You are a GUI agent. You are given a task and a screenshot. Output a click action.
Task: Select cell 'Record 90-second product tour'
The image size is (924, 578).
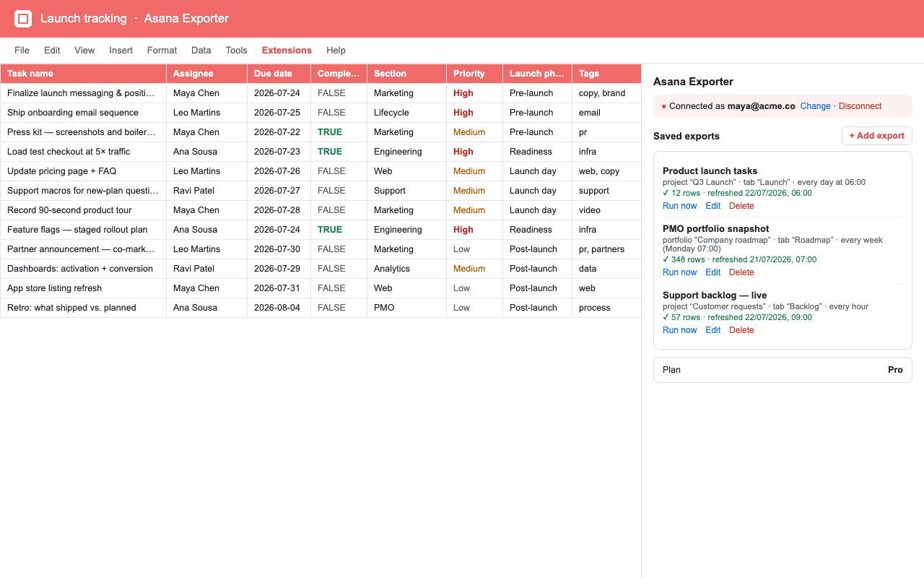tap(83, 210)
